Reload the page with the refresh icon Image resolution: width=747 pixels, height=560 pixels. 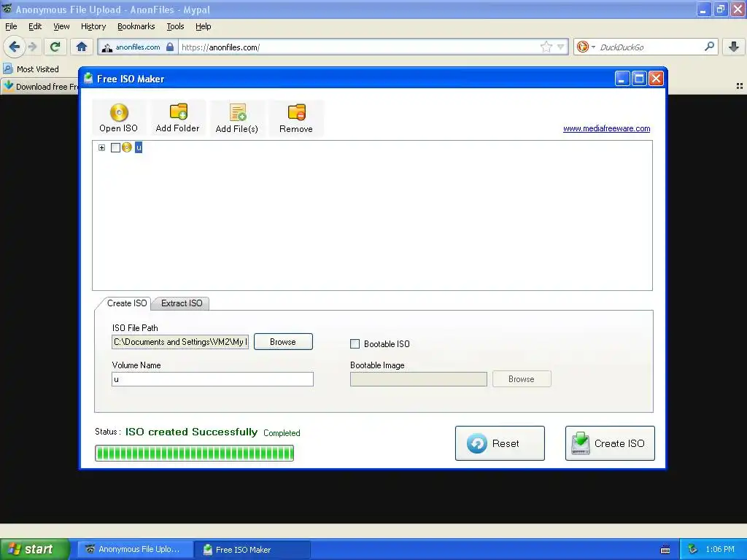click(x=55, y=47)
